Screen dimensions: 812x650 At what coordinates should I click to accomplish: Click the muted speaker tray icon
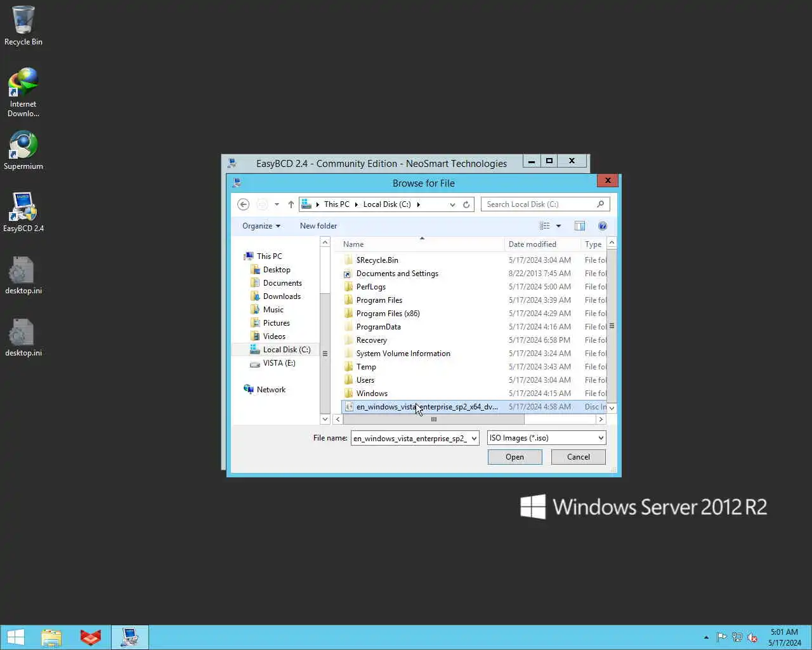(752, 637)
